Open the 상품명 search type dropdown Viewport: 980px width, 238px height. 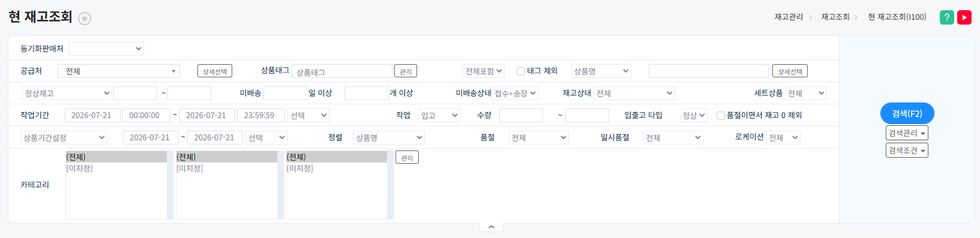click(601, 71)
